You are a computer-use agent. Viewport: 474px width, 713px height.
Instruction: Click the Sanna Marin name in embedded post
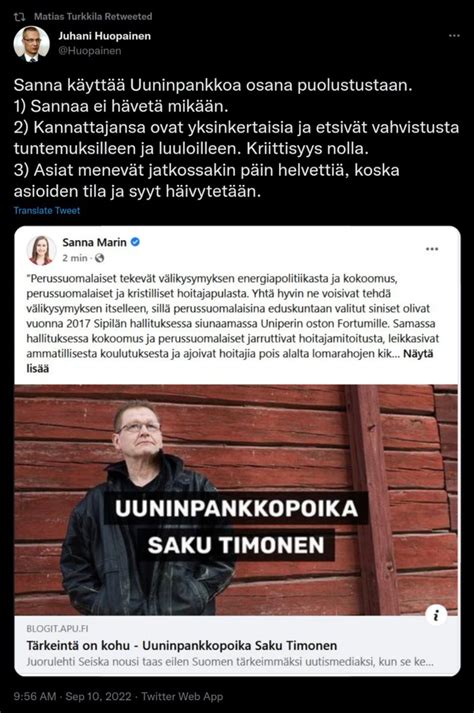(x=95, y=242)
